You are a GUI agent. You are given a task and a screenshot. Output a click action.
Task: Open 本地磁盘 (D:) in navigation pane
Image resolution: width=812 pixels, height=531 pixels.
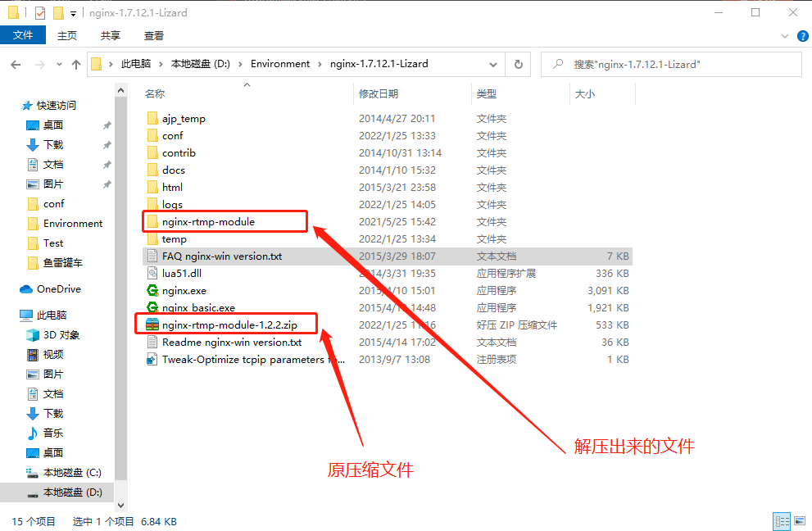coord(72,492)
